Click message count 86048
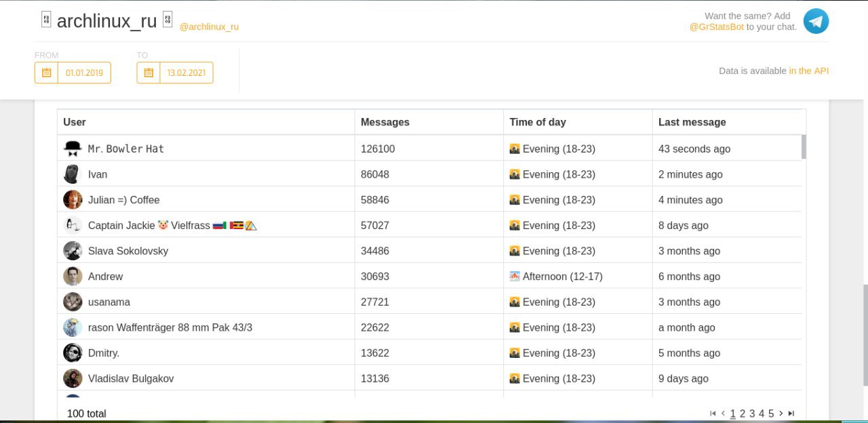Screen dimensions: 868x423 point(375,174)
